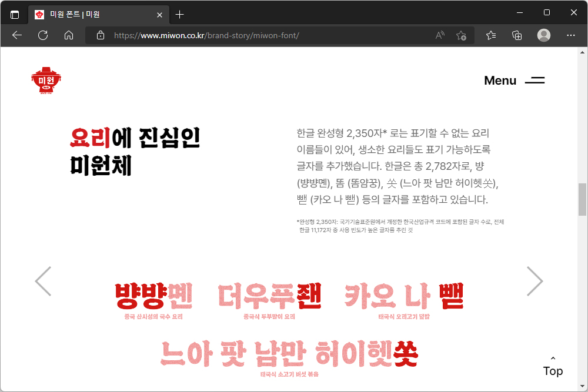
Task: Click the 뱡뱡몐 sample word
Action: point(153,296)
